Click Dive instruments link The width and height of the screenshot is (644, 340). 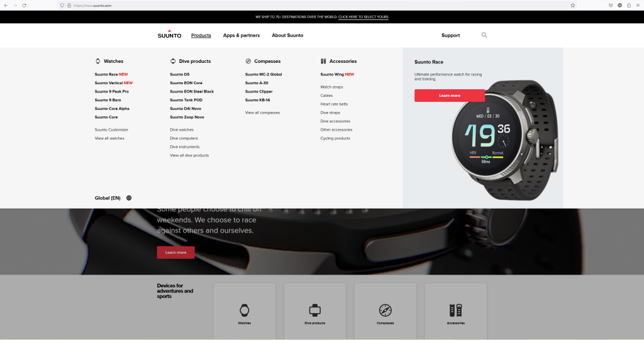(185, 147)
